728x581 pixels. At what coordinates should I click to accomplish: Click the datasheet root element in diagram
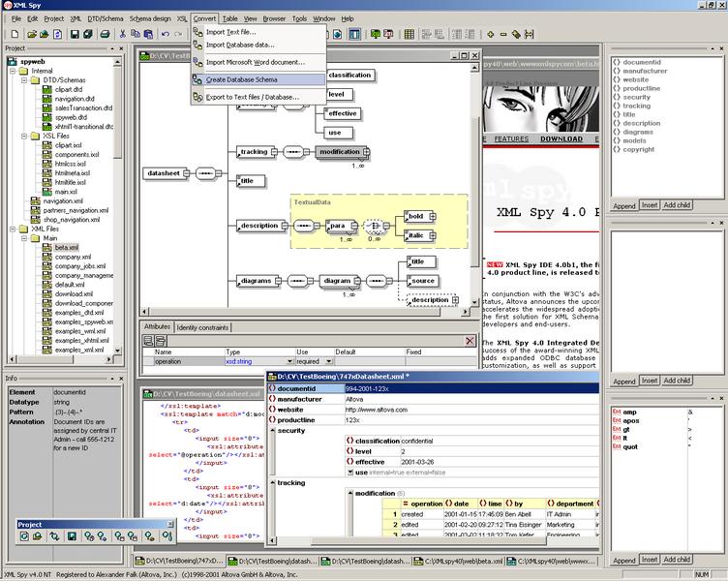point(164,173)
